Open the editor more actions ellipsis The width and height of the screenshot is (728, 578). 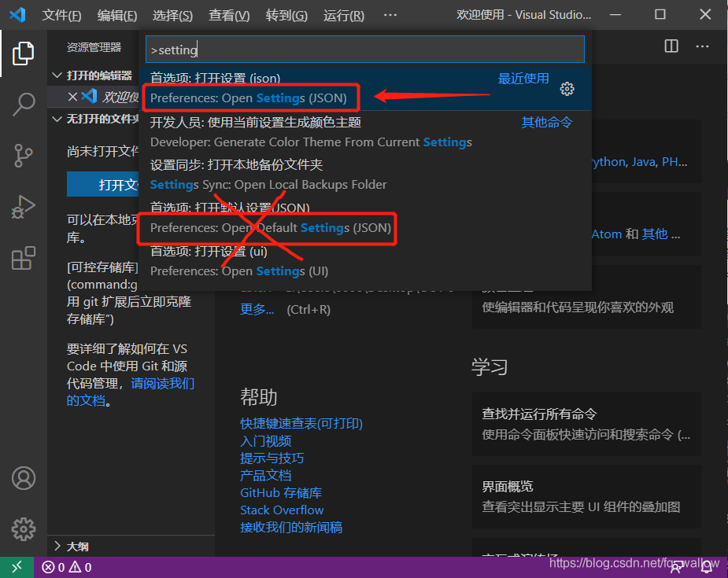point(702,46)
